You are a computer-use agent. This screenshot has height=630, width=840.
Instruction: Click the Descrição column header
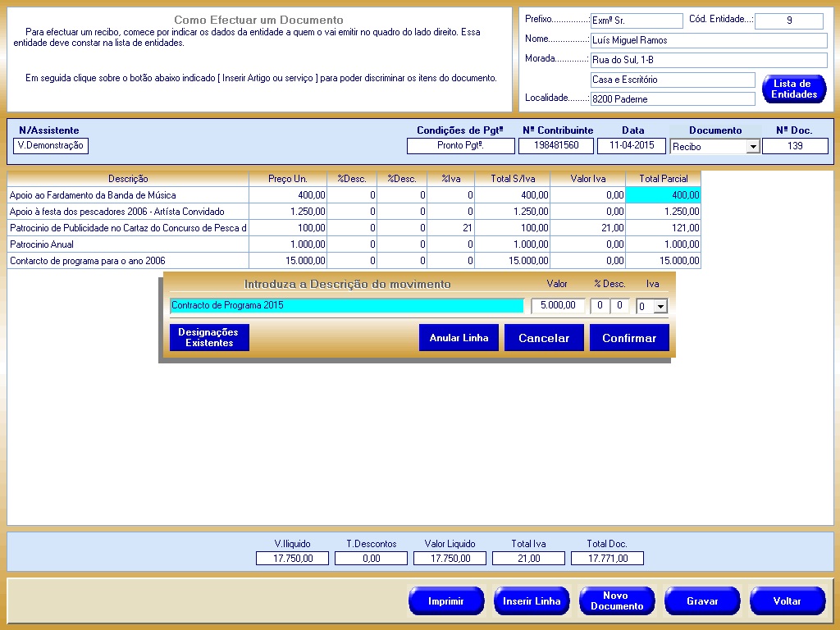tap(127, 179)
